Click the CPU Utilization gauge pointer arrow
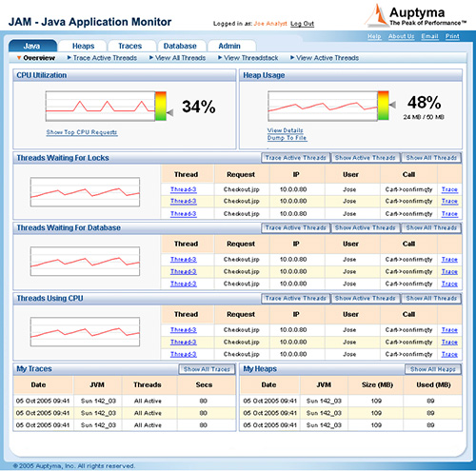476x471 pixels. pos(170,112)
